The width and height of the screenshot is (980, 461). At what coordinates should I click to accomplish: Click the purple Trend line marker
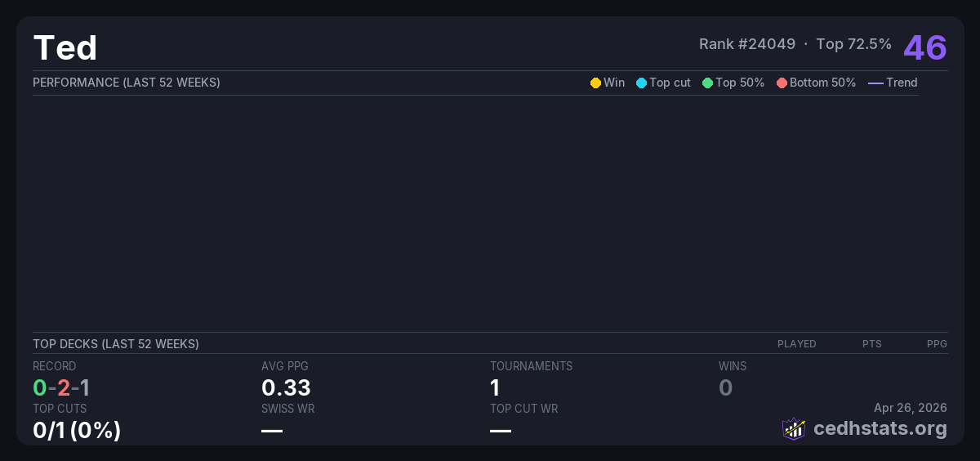[x=875, y=83]
